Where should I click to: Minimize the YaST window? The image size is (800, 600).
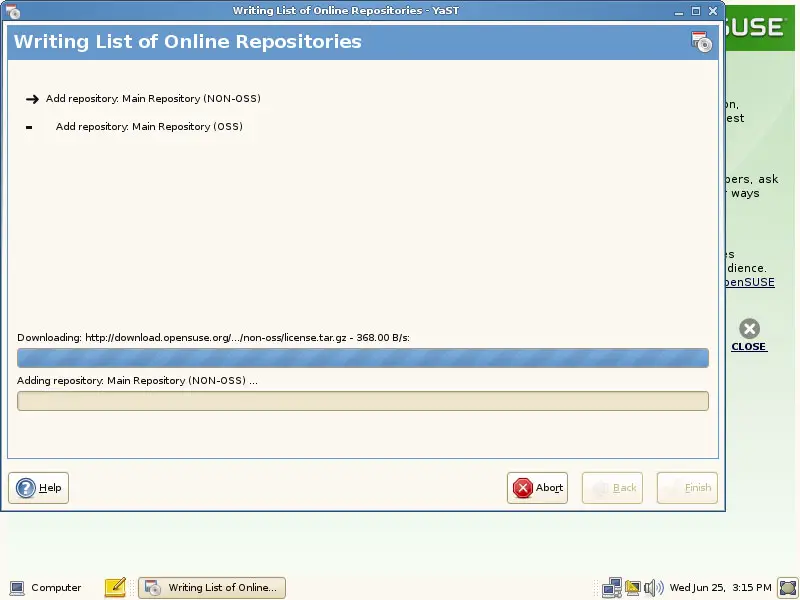click(679, 11)
